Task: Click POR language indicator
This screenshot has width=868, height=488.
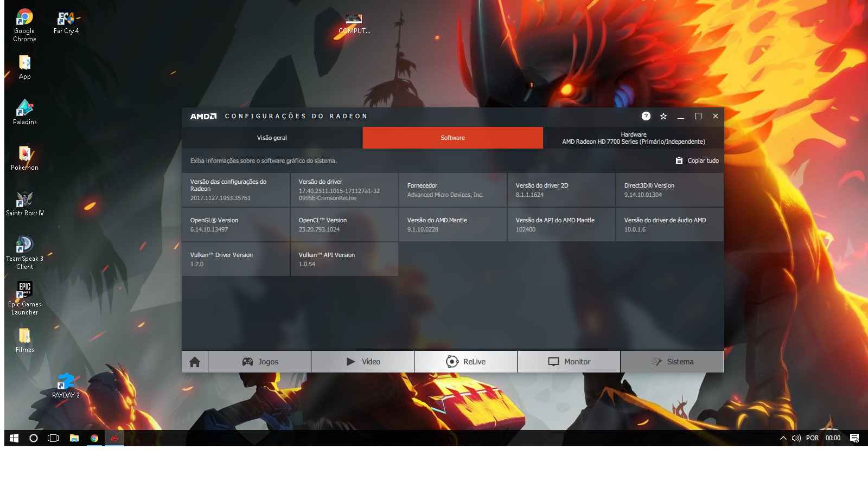Action: click(x=812, y=438)
